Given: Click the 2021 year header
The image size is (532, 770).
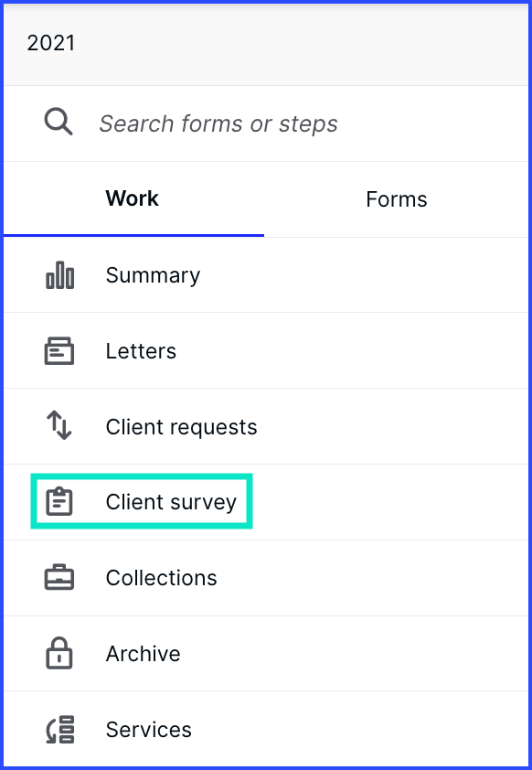Looking at the screenshot, I should pos(50,43).
